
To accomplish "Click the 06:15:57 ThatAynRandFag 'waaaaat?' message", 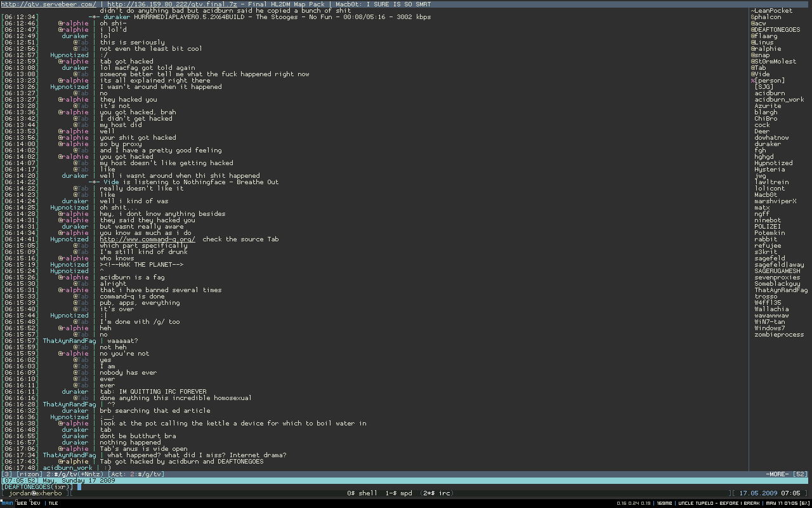I will tap(122, 341).
